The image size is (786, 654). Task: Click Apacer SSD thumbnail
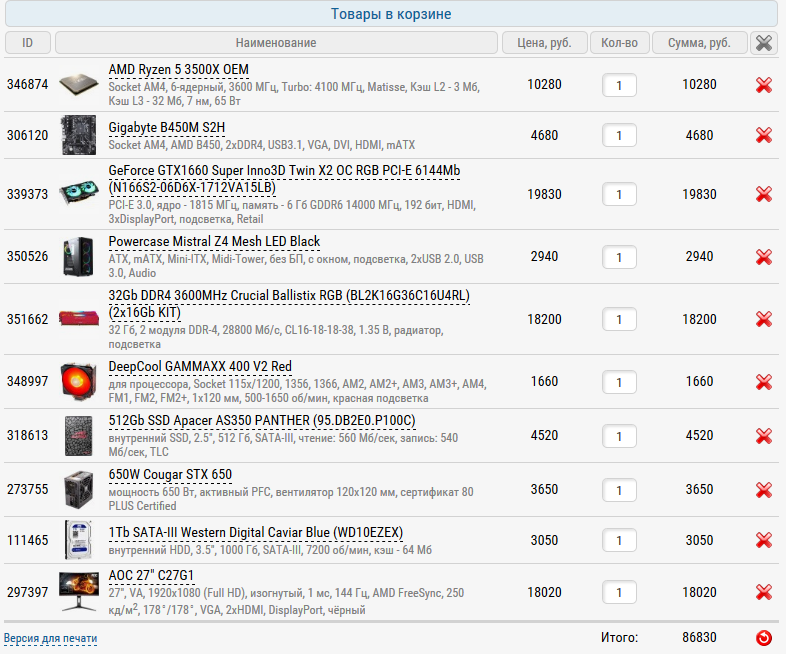(x=79, y=435)
